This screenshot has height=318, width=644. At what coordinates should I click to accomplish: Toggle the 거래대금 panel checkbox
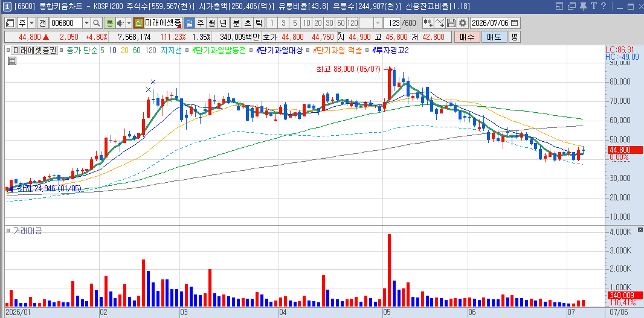coord(8,231)
